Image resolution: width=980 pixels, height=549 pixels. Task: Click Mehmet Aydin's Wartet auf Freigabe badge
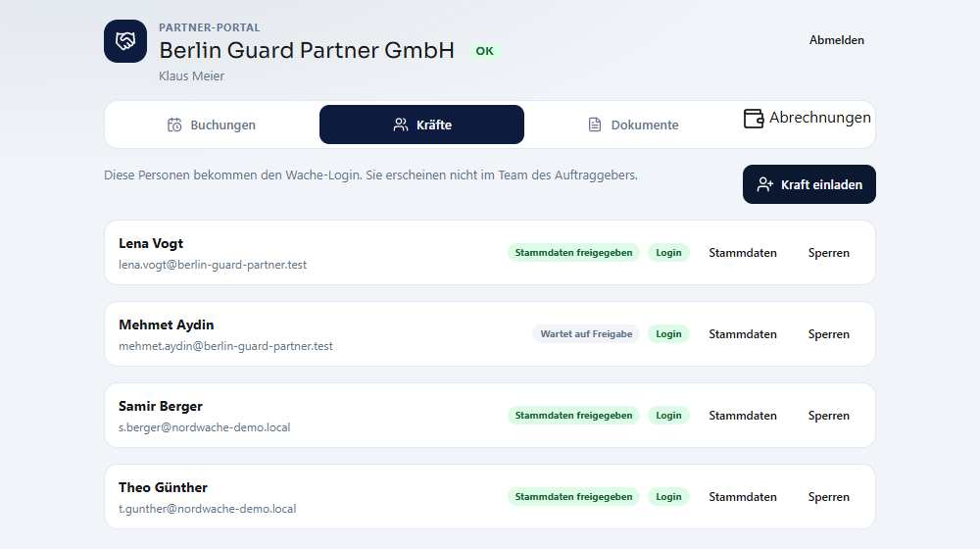click(586, 334)
